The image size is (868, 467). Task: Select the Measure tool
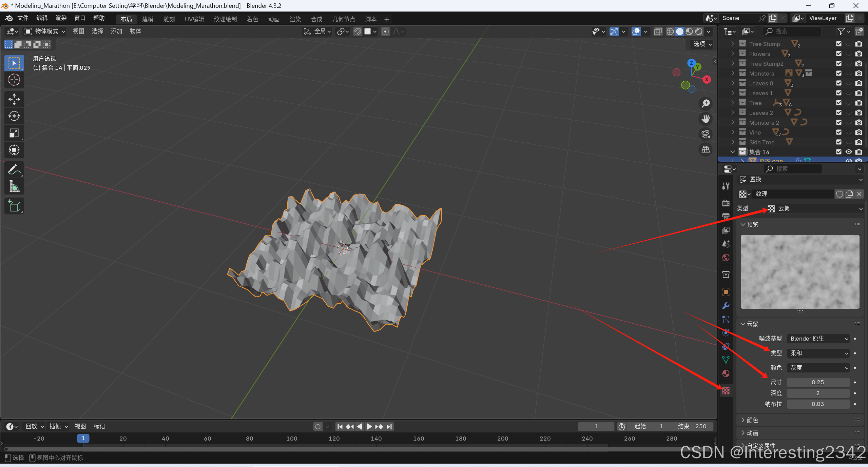pos(14,186)
